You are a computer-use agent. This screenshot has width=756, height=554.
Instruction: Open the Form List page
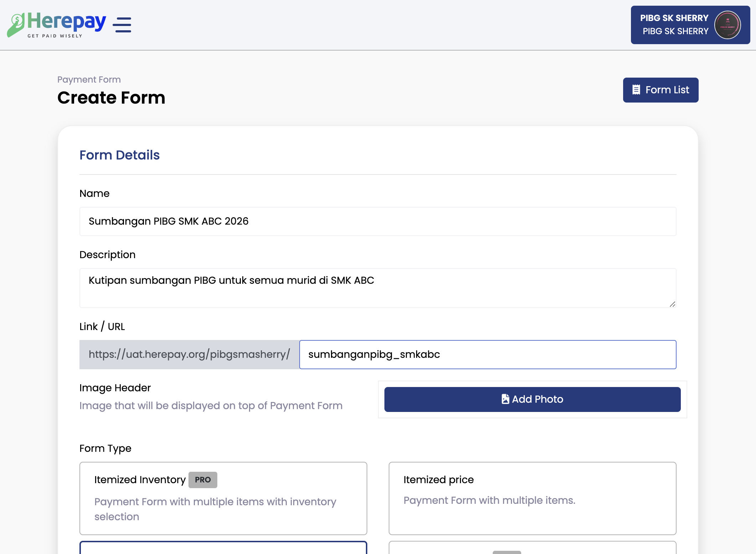(661, 90)
